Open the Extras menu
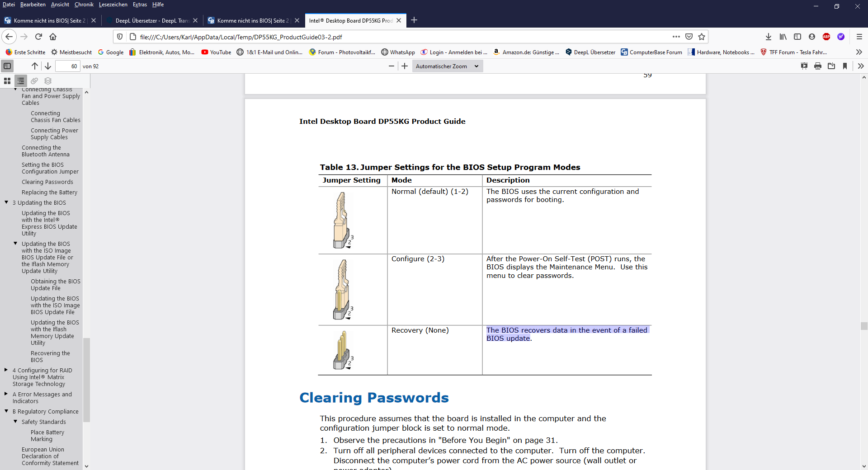 (140, 5)
